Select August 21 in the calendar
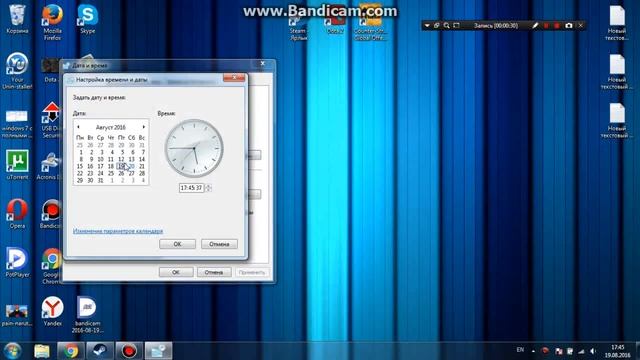This screenshot has height=360, width=640. click(142, 166)
